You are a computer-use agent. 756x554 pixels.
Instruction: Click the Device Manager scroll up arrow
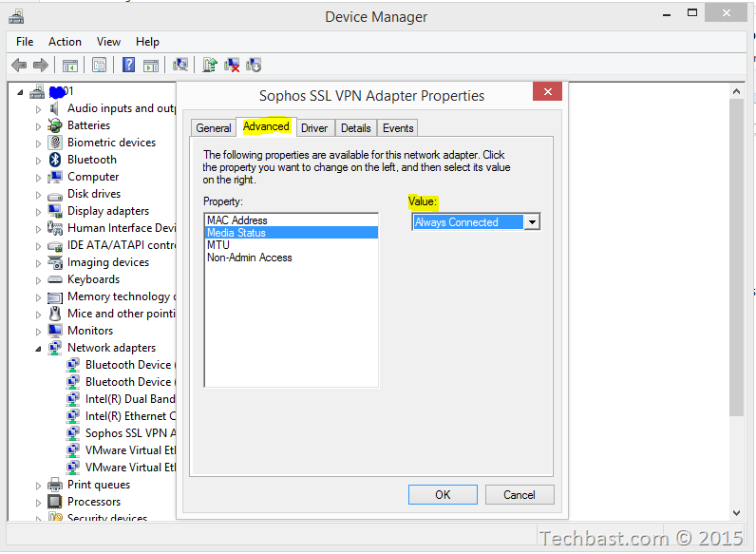[x=736, y=91]
